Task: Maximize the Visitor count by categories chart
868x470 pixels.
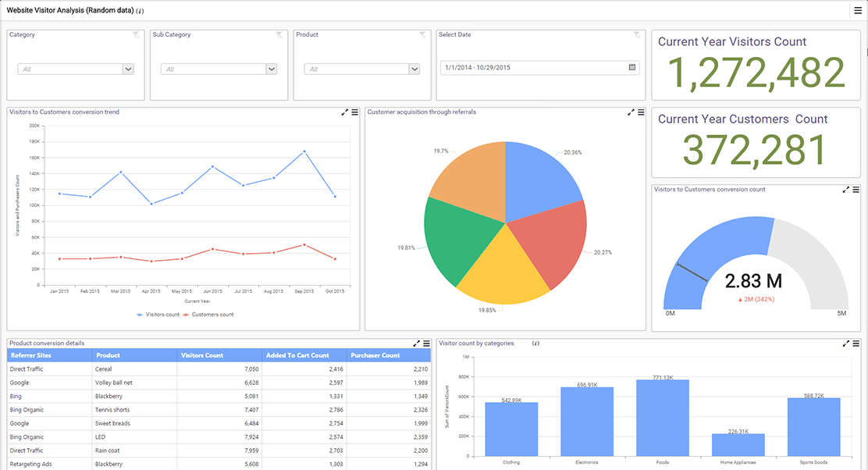Action: point(846,343)
